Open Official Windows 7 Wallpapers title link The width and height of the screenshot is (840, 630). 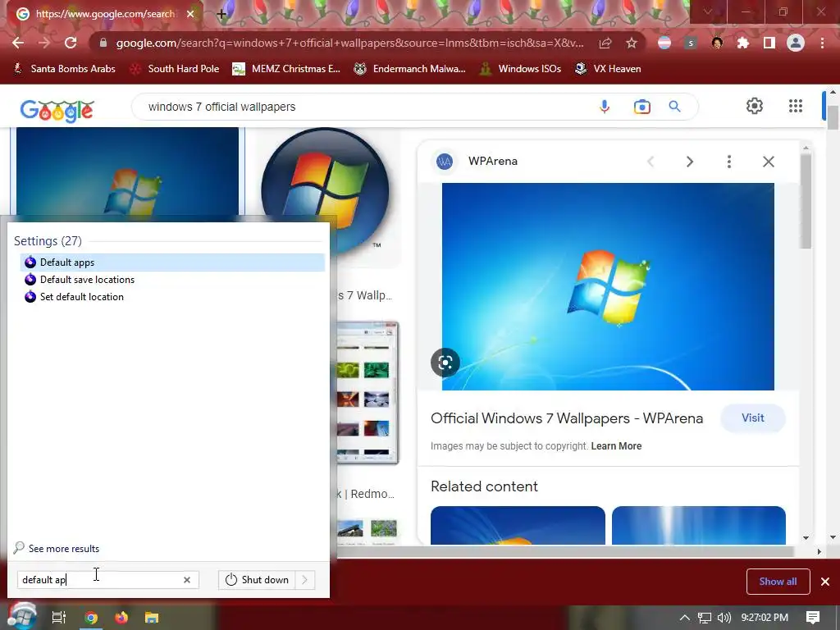point(567,418)
